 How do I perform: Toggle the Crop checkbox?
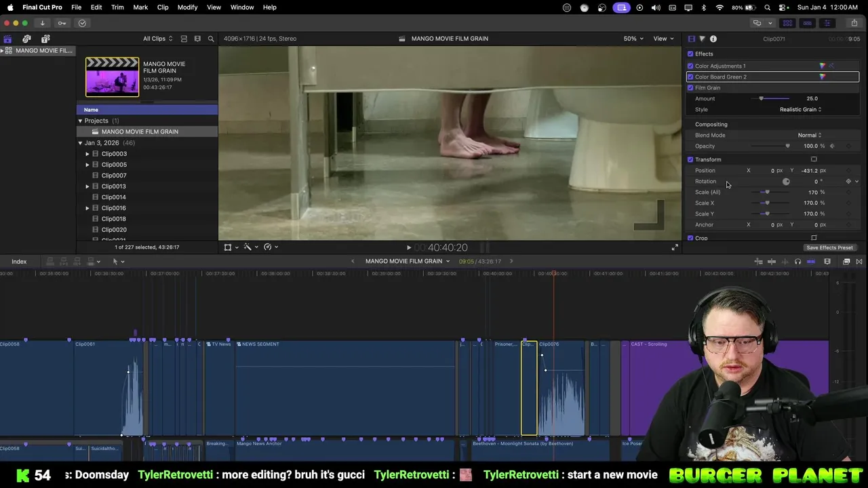point(690,238)
